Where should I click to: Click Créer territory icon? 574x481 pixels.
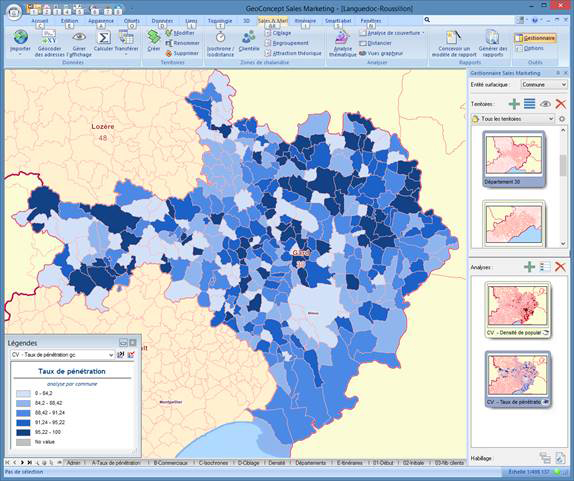pyautogui.click(x=154, y=37)
